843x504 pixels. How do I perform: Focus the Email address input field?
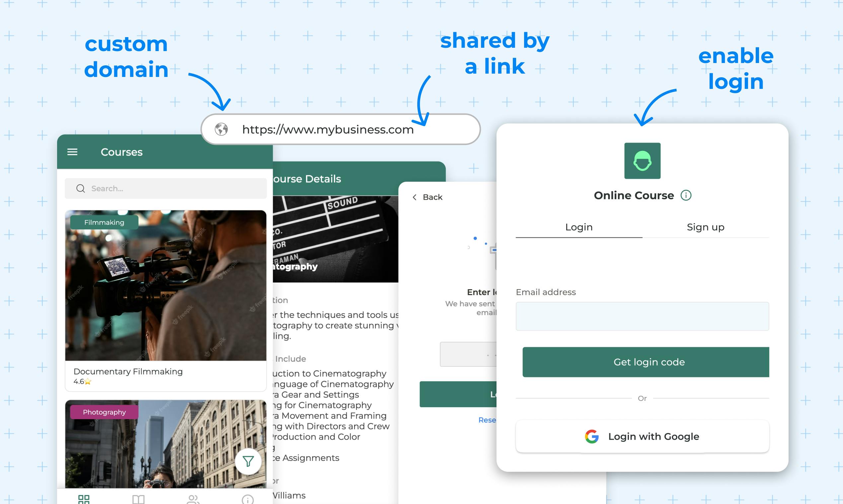tap(643, 316)
